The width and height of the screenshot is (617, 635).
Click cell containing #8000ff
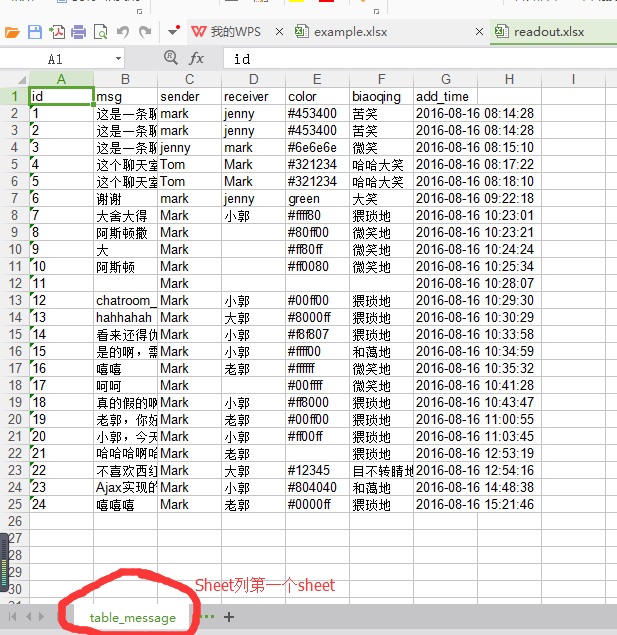point(317,318)
